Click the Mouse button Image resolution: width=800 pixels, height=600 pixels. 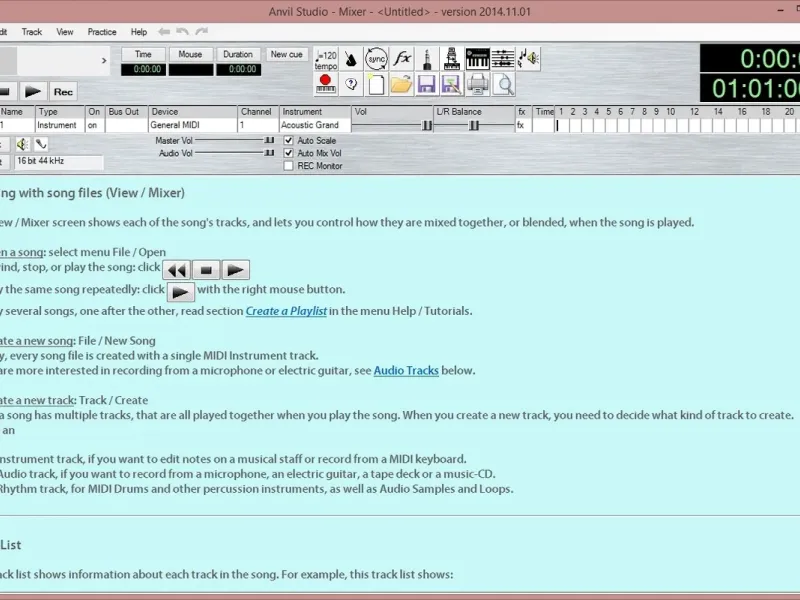[x=190, y=54]
